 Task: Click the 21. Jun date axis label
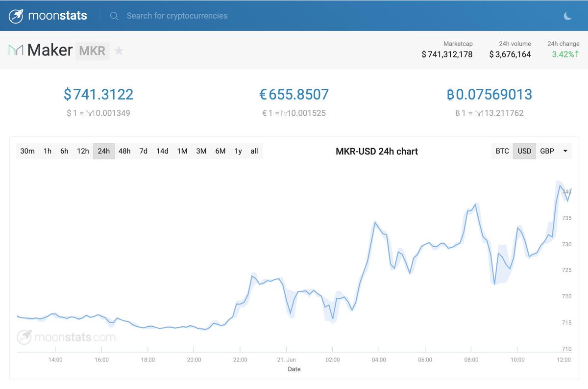click(287, 360)
